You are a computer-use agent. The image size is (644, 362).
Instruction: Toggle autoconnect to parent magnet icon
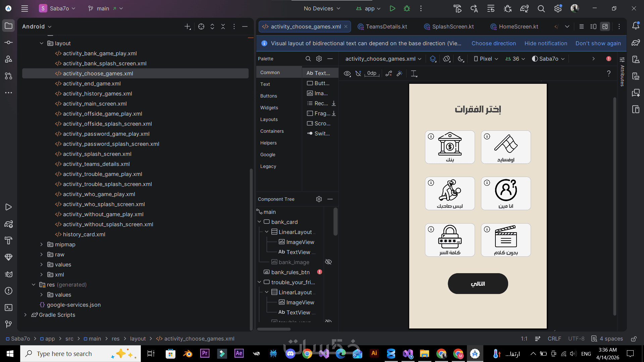358,73
